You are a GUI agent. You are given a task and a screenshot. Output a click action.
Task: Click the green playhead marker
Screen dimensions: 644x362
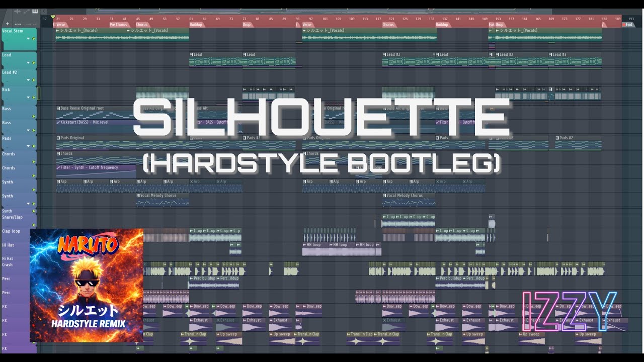click(53, 17)
